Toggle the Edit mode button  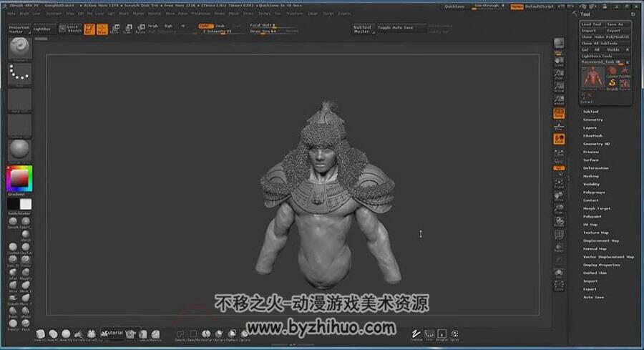89,29
